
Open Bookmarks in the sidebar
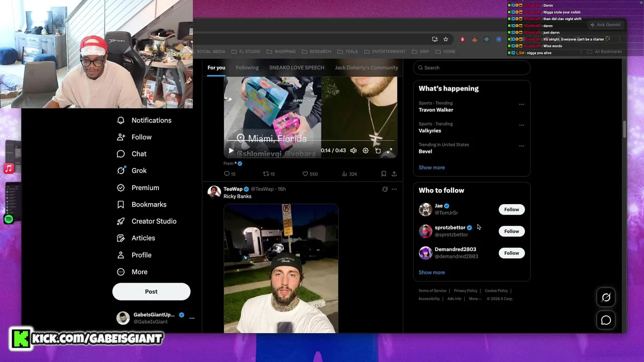[141, 204]
